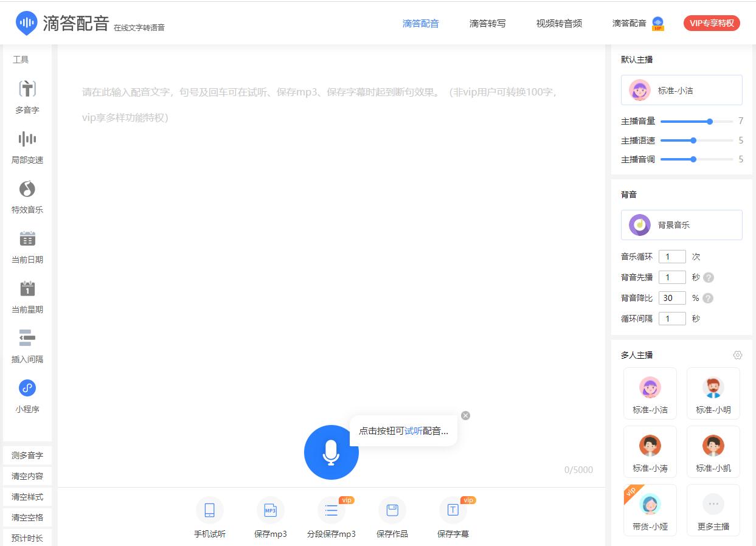Open 更多主播 more anchors

713,510
